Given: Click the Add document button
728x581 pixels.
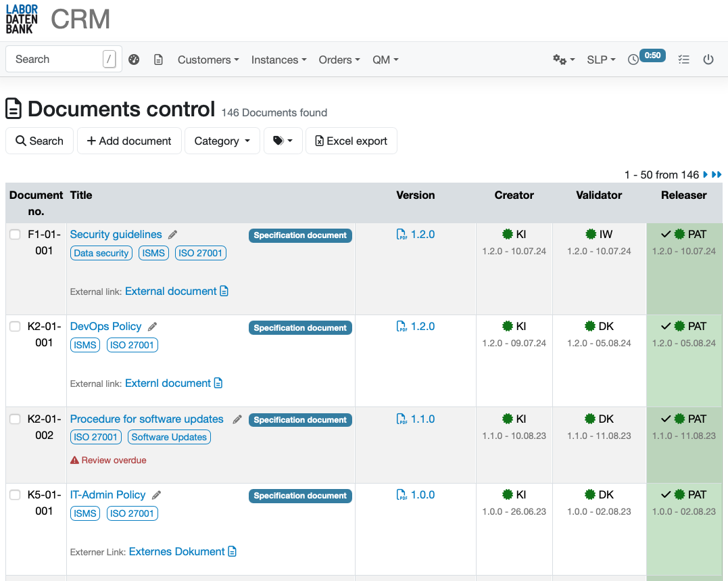Looking at the screenshot, I should click(129, 141).
